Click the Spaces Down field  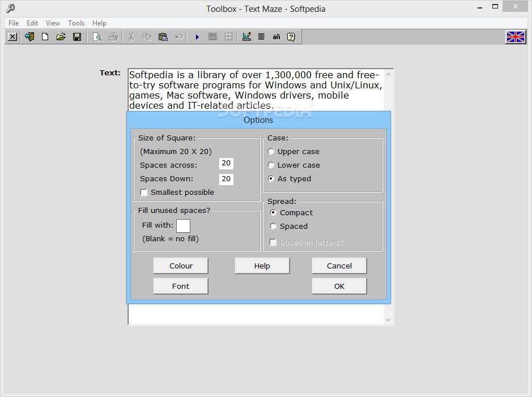point(226,178)
